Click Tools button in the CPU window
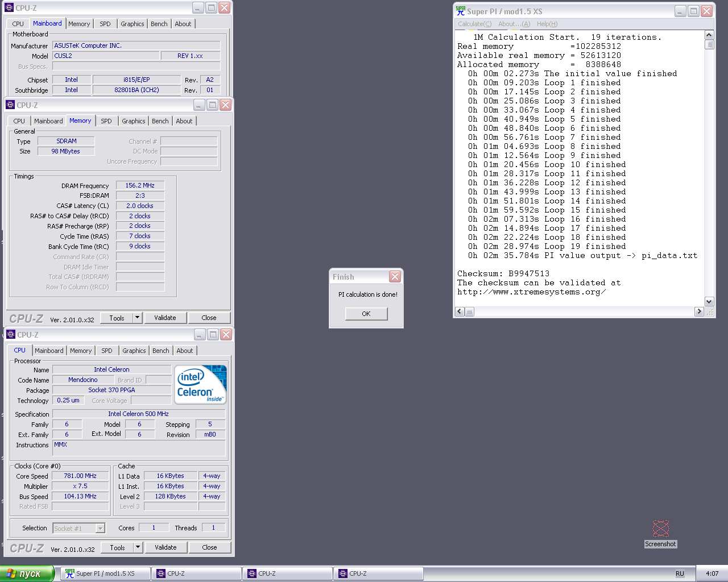The width and height of the screenshot is (728, 582). [x=117, y=547]
